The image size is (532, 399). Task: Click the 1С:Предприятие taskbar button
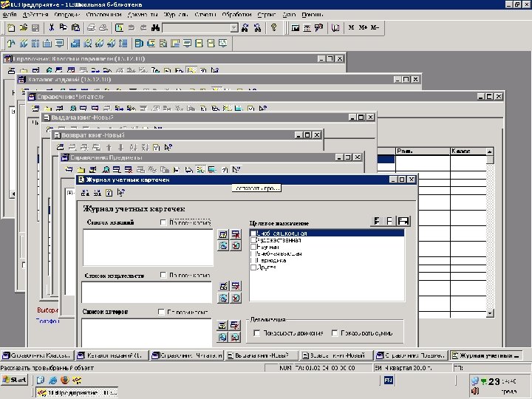[x=77, y=392]
